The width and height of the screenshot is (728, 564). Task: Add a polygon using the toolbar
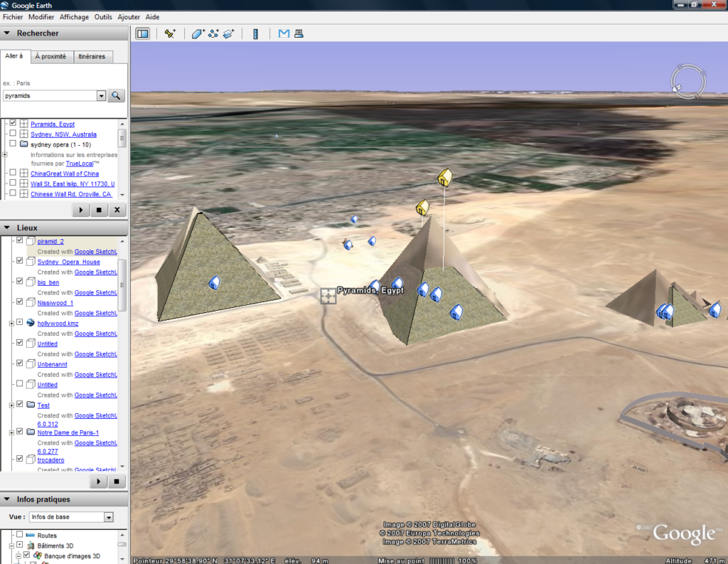pyautogui.click(x=198, y=33)
